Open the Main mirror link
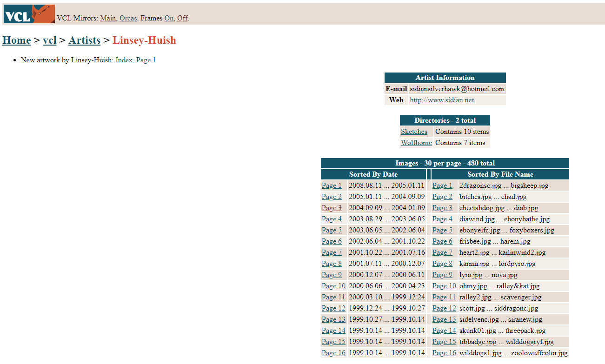The width and height of the screenshot is (605, 364). 108,18
